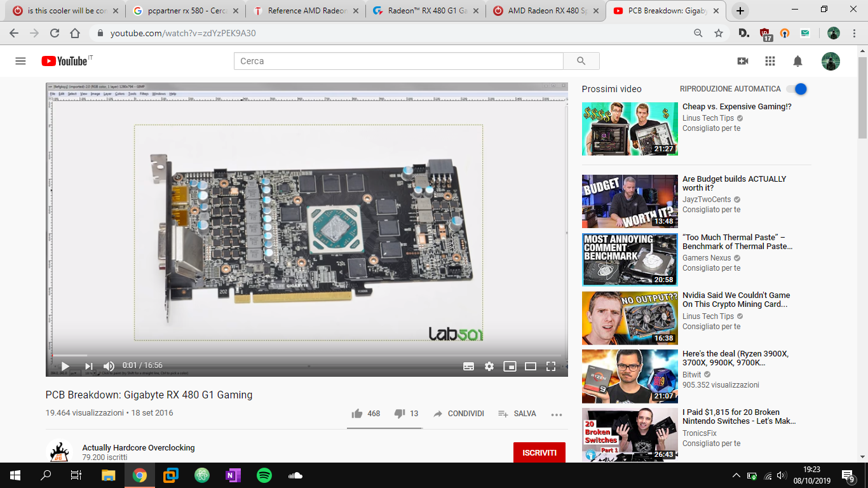This screenshot has width=868, height=488.
Task: Open the YouTube apps grid icon
Action: click(x=770, y=61)
